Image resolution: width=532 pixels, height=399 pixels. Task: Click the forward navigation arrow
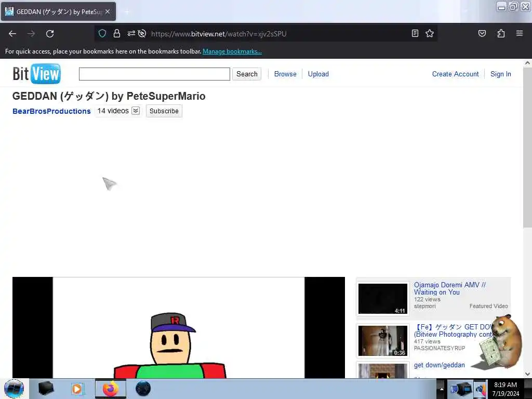31,34
